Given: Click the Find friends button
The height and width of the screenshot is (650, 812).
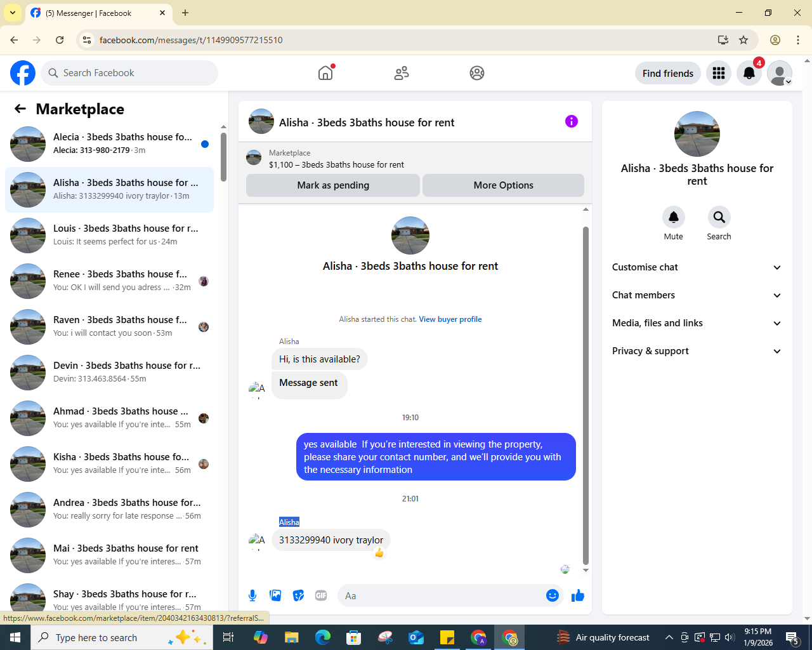Looking at the screenshot, I should click(668, 73).
